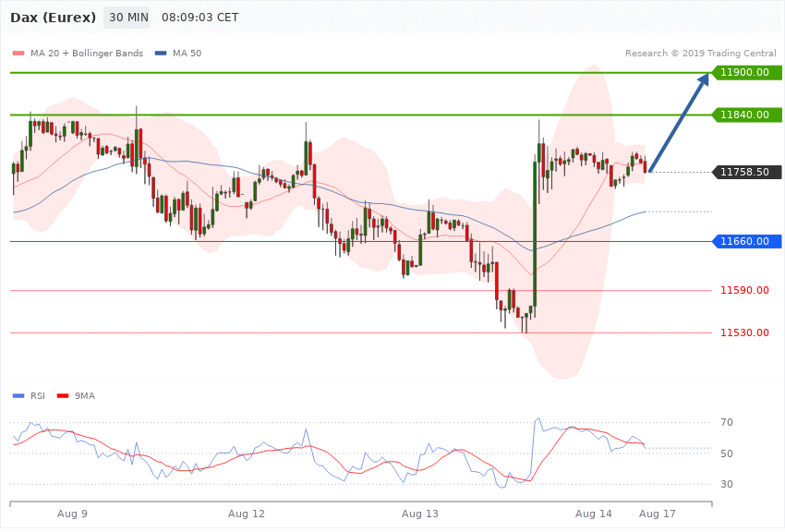Click the MA 50 legend color swatch
The image size is (785, 532).
coord(161,54)
